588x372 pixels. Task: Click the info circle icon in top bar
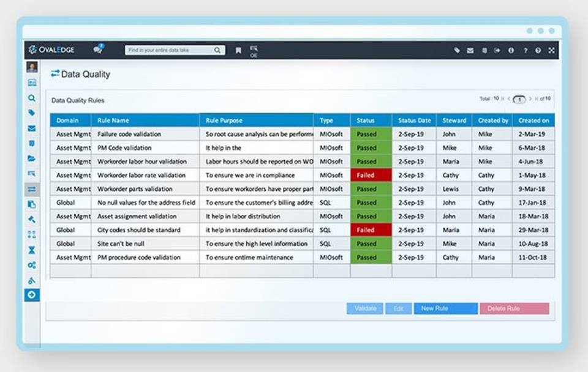pyautogui.click(x=511, y=51)
